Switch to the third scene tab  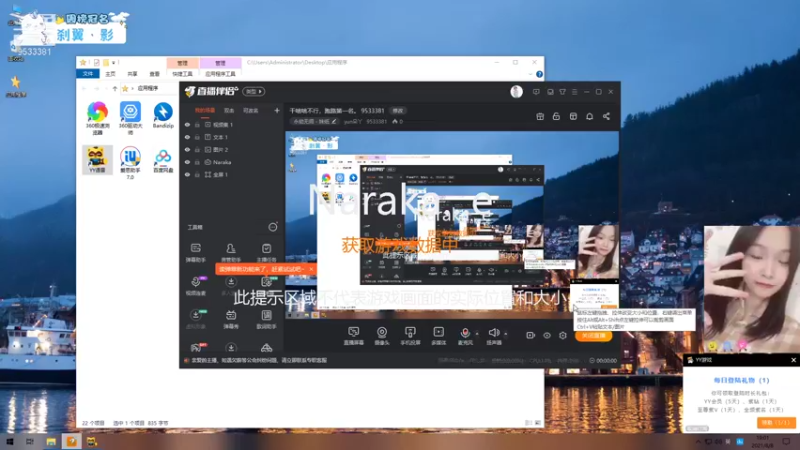click(x=251, y=110)
